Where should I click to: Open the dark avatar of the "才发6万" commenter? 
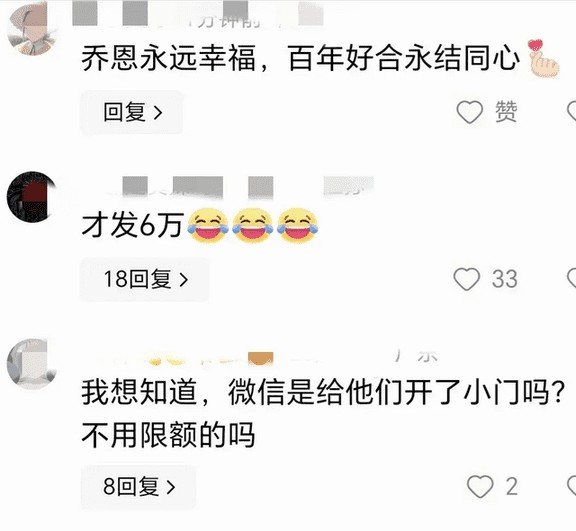(32, 197)
